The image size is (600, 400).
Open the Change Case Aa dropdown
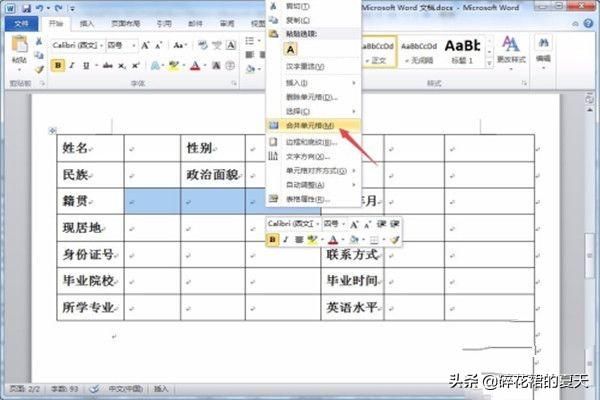180,46
